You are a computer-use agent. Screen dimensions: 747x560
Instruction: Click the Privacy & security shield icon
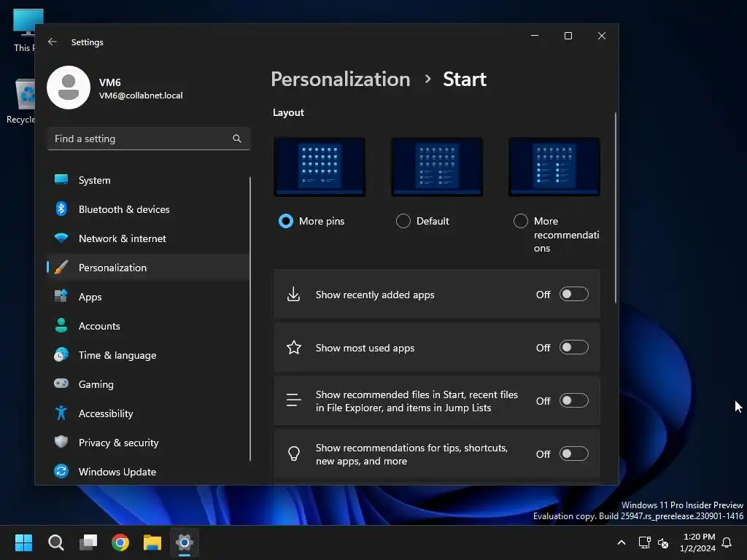pos(61,442)
